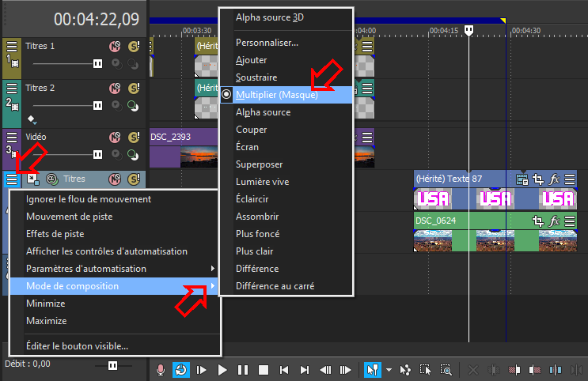Image resolution: width=588 pixels, height=381 pixels.
Task: Click the Pause button
Action: (x=243, y=370)
